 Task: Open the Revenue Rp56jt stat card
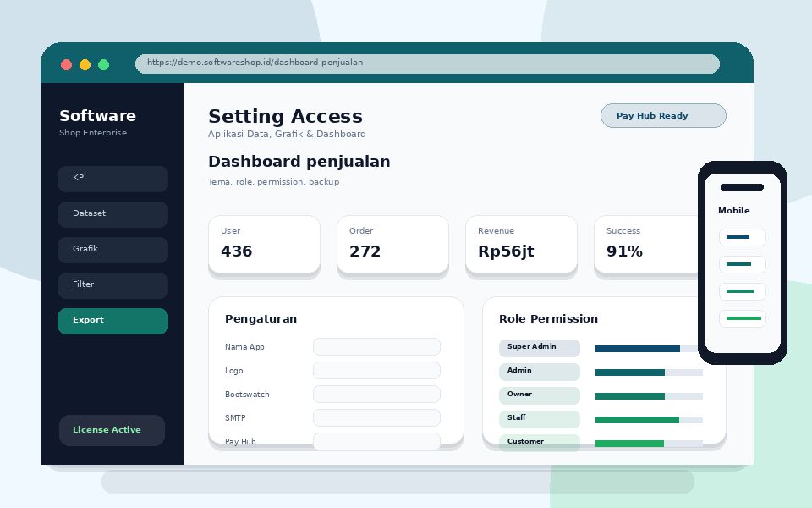coord(521,245)
